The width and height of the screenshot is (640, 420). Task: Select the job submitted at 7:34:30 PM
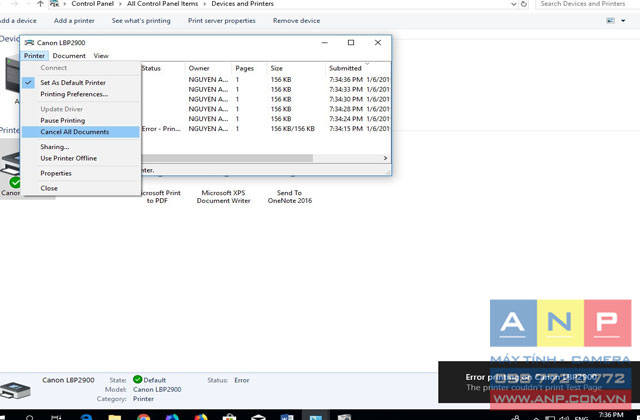pyautogui.click(x=266, y=99)
